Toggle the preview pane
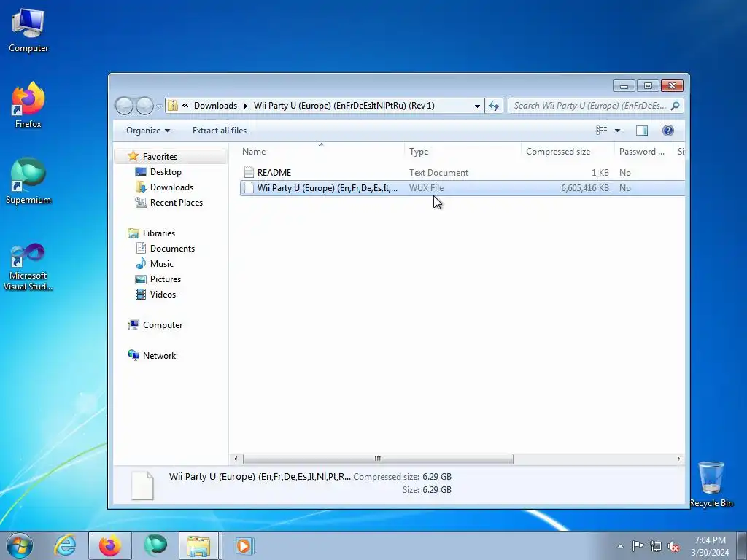 (x=642, y=131)
